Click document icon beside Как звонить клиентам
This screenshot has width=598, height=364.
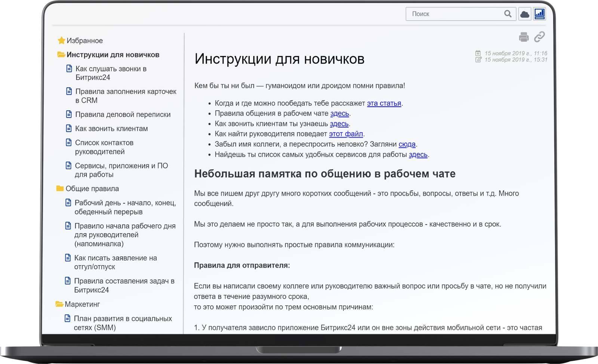tap(69, 128)
